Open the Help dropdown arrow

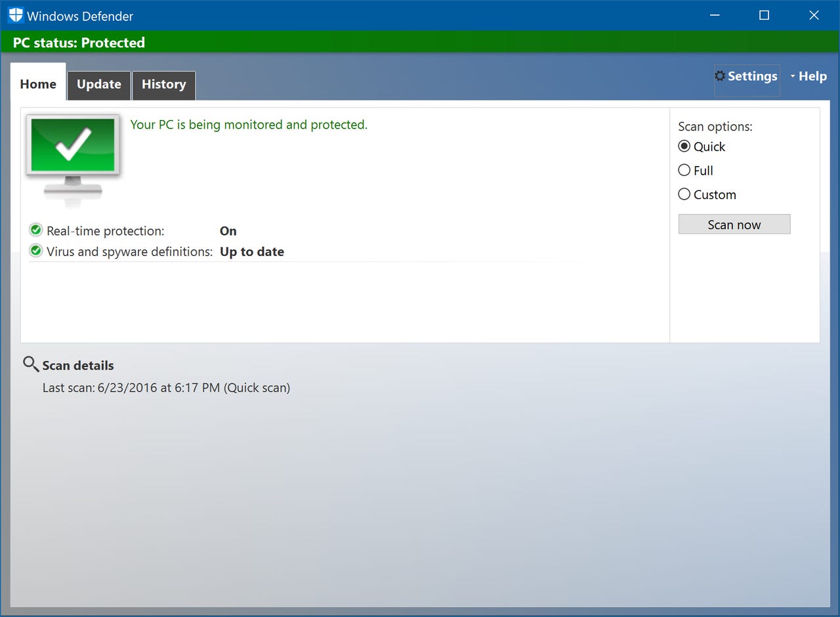(x=793, y=76)
